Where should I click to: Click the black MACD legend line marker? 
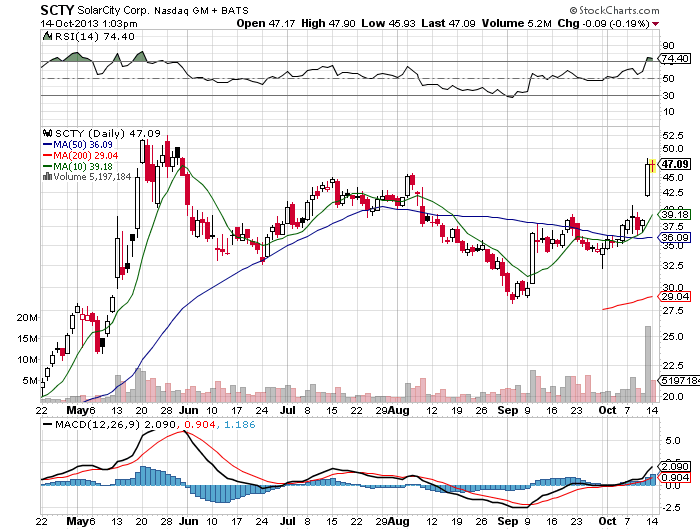47,424
